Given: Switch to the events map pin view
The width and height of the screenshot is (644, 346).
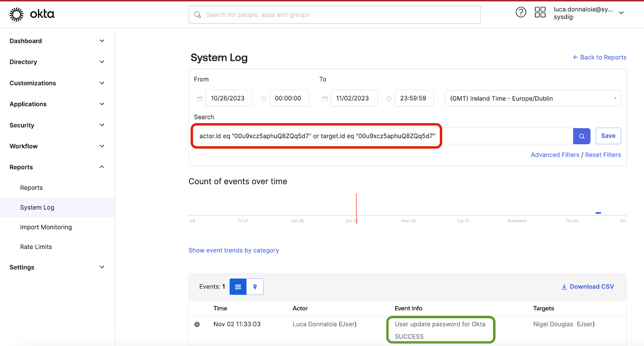Looking at the screenshot, I should pyautogui.click(x=255, y=287).
